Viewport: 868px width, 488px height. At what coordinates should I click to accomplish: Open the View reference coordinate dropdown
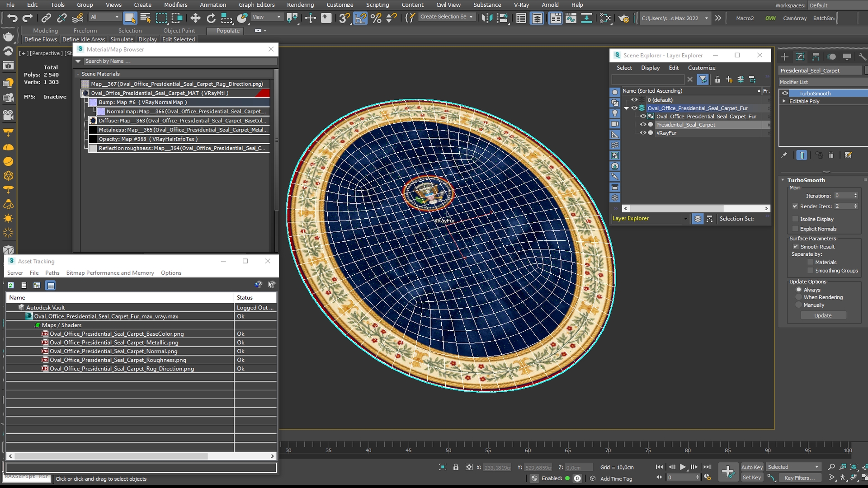tap(266, 17)
